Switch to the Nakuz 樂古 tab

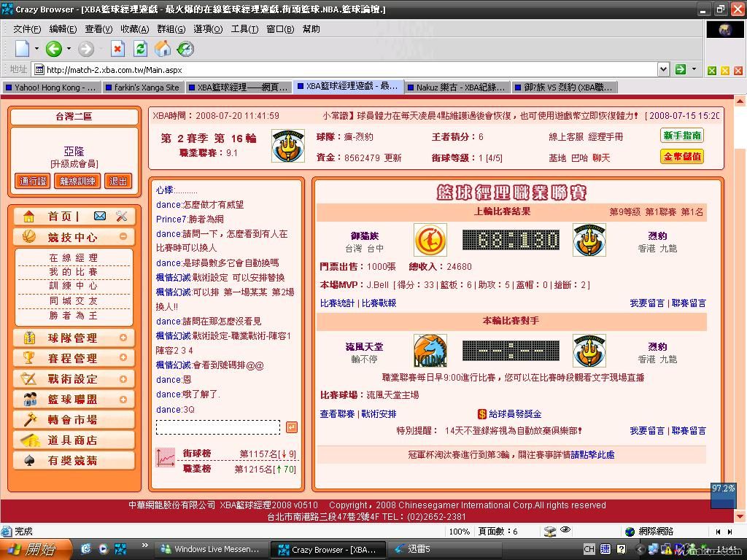[457, 87]
